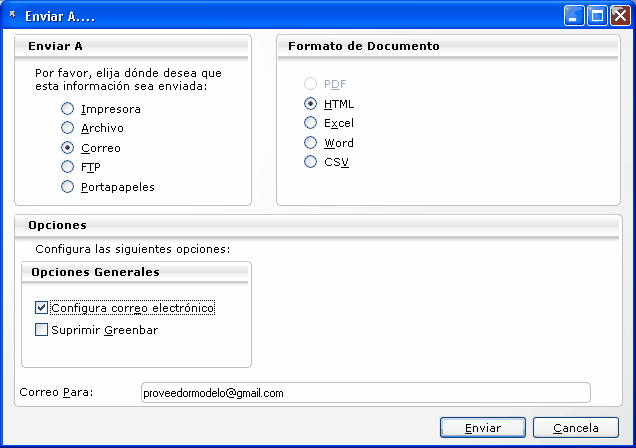Maximize the Enviar A dialog window
The width and height of the screenshot is (636, 448).
[597, 15]
